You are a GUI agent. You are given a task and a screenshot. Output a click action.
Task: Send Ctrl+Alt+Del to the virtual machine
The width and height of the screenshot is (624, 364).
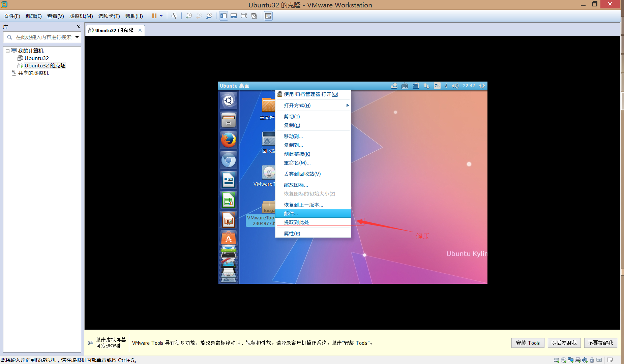174,16
